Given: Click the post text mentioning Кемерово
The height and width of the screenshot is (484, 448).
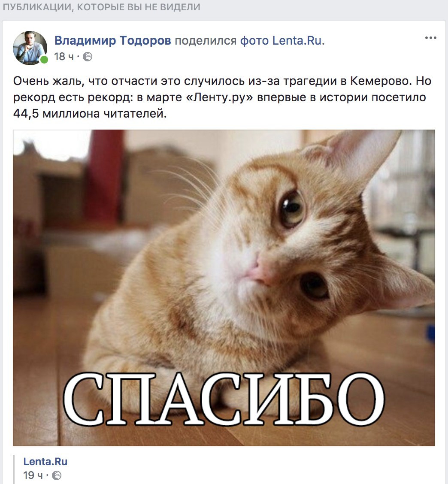Looking at the screenshot, I should 222,97.
